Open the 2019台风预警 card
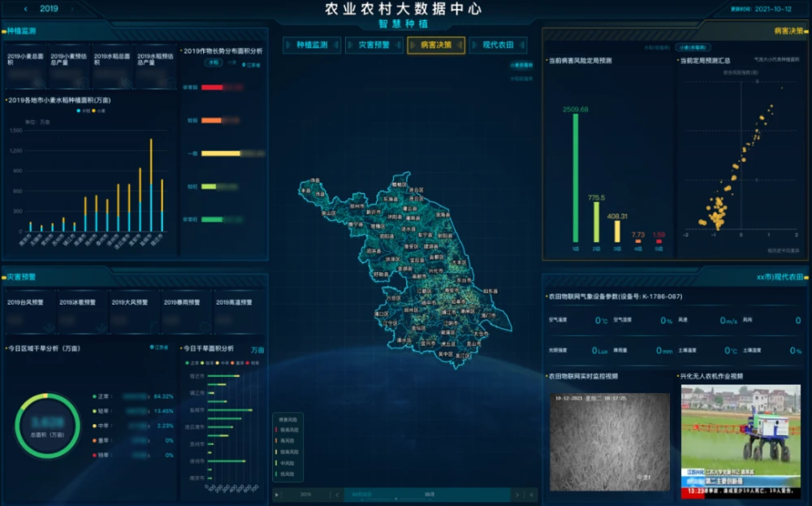The image size is (812, 506). (x=29, y=313)
